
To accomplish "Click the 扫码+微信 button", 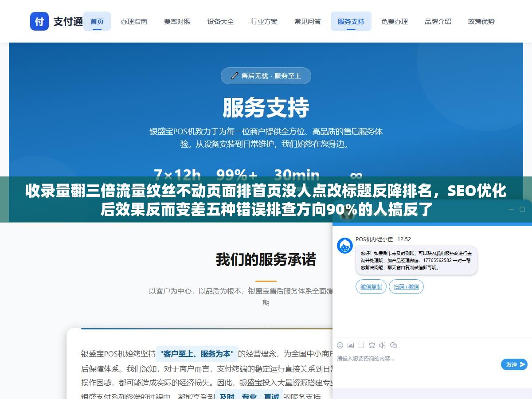I will (x=406, y=286).
